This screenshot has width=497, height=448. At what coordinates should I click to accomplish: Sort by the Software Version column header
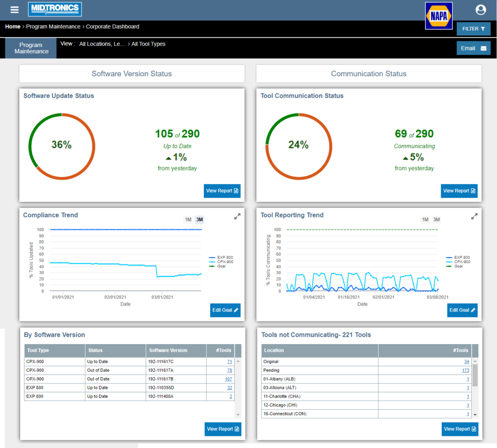pos(168,350)
